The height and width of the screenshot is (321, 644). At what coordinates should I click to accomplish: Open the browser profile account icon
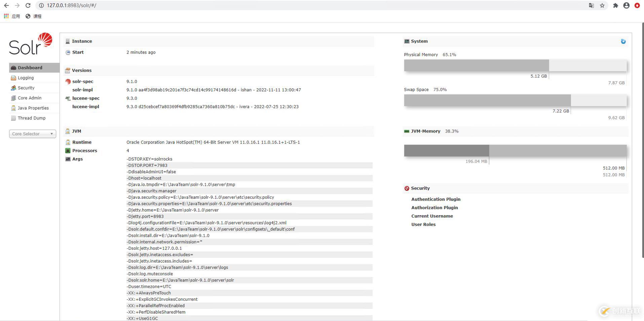point(626,5)
